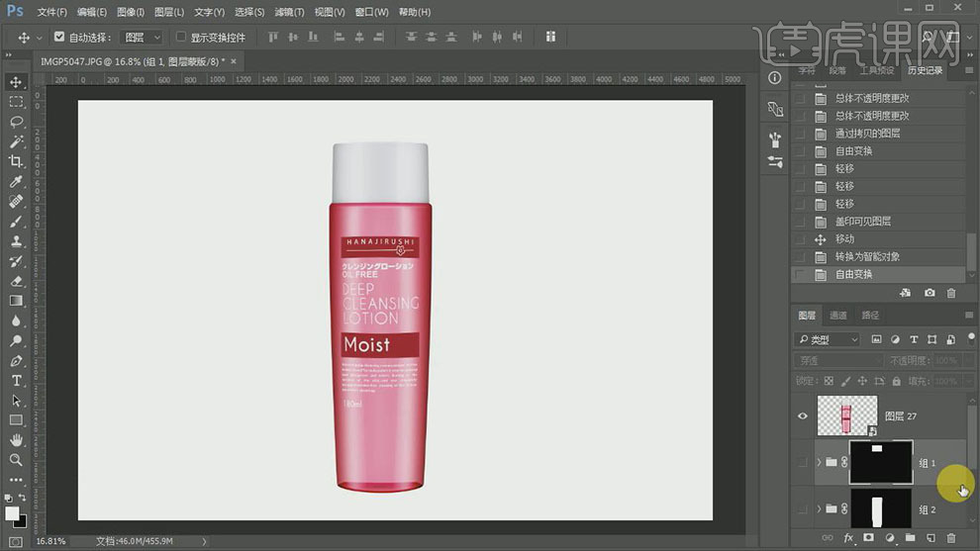Activate the Zoom tool
The image size is (980, 551).
pos(16,460)
